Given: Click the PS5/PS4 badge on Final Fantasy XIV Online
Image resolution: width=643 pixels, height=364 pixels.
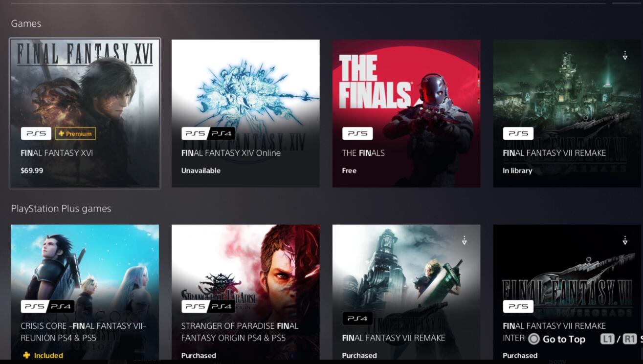Looking at the screenshot, I should [208, 133].
